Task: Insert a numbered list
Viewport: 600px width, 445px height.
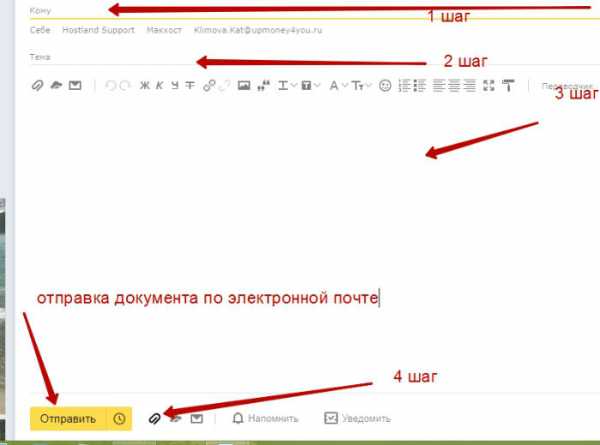Action: [x=404, y=85]
